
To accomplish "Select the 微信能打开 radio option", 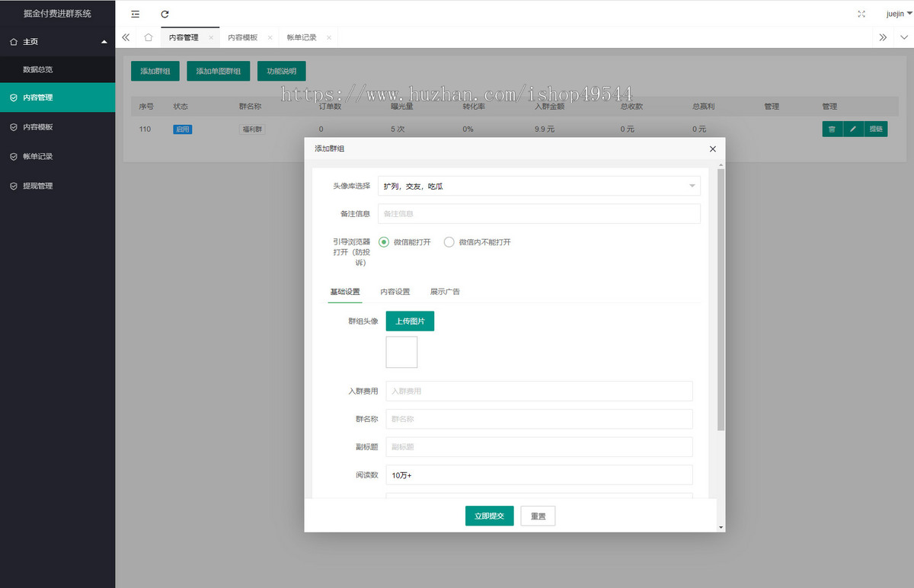I will pyautogui.click(x=405, y=242).
